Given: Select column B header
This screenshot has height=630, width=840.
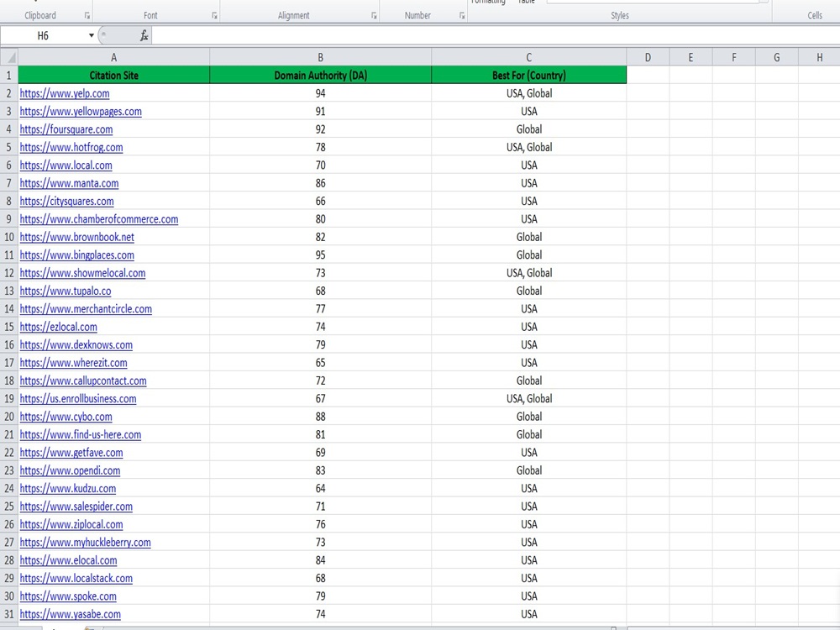Looking at the screenshot, I should (320, 57).
